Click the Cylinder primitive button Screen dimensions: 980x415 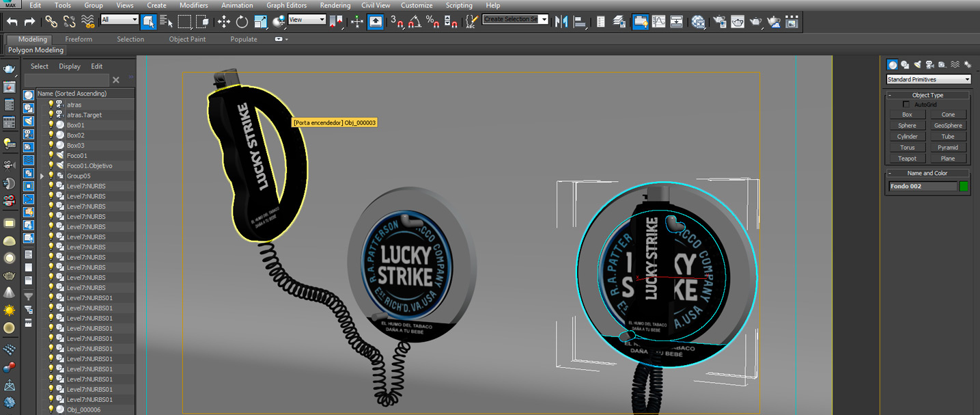907,137
